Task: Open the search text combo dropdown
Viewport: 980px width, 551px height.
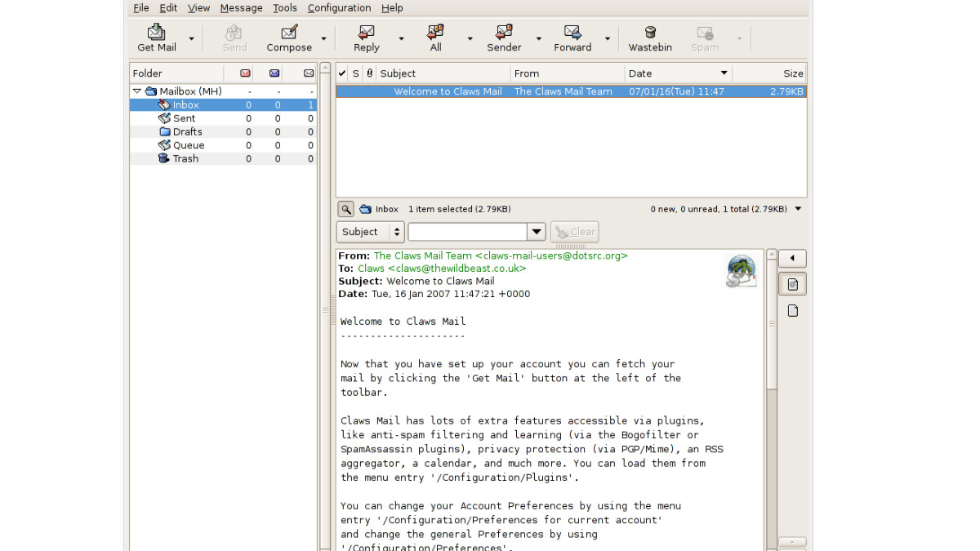Action: coord(536,232)
